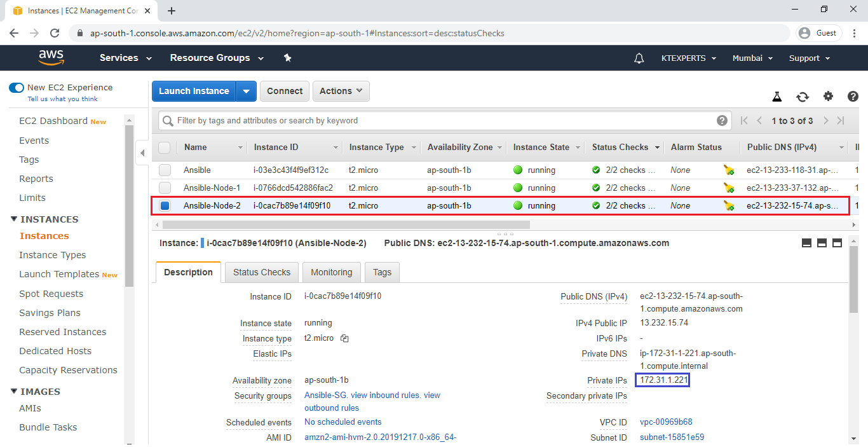
Task: Open table settings gear icon
Action: pos(828,97)
